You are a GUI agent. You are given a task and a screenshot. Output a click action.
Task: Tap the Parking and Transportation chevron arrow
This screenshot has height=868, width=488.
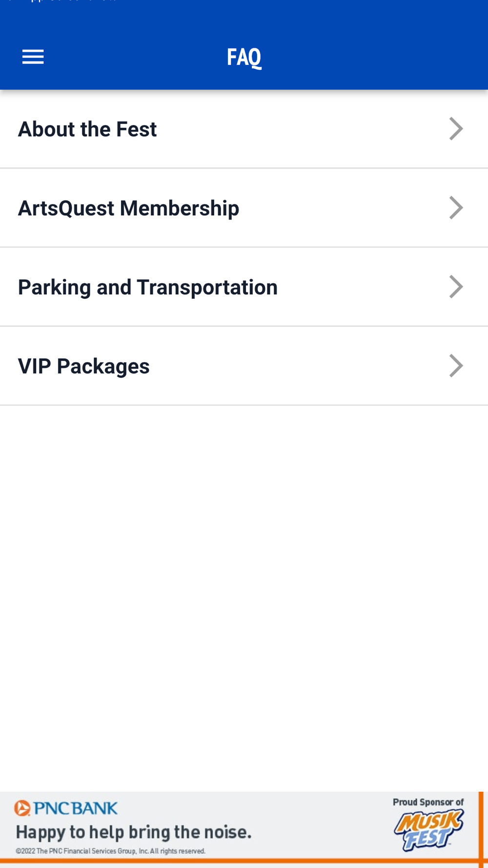click(456, 287)
